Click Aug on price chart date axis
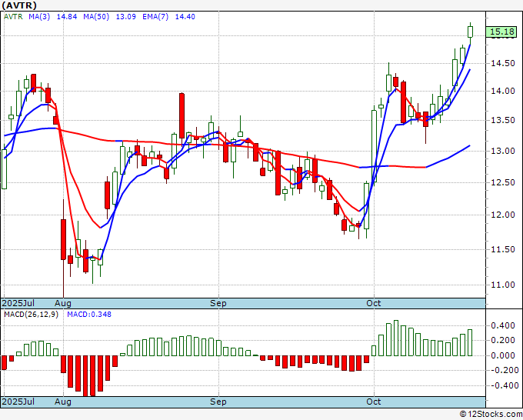Screen dimensions: 523x420 (63, 303)
